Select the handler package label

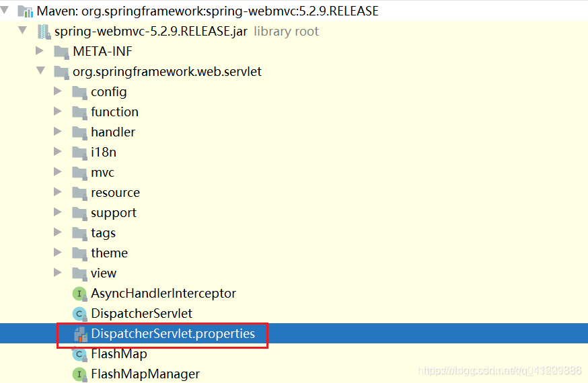coord(113,132)
